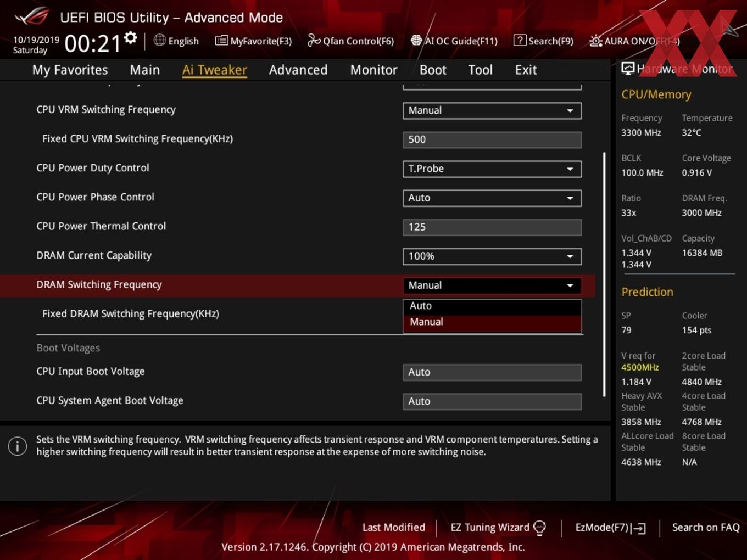Select CPU Power Duty Control label
The image size is (747, 560).
[x=93, y=168]
